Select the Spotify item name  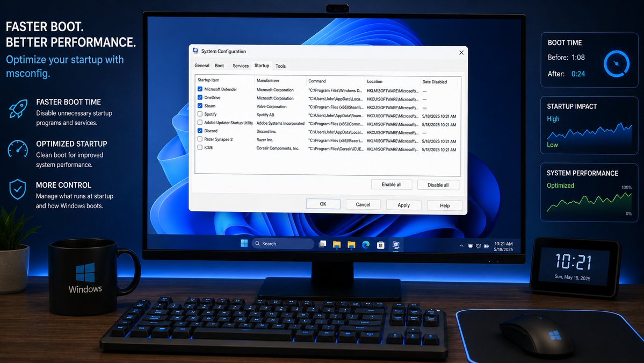point(211,115)
